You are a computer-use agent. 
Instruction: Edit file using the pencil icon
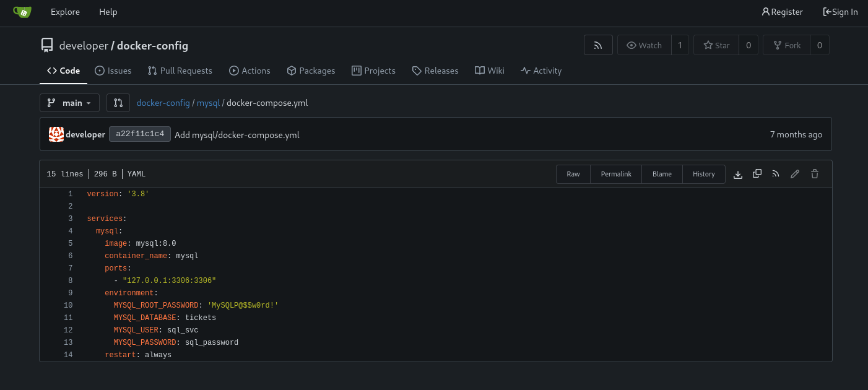795,174
